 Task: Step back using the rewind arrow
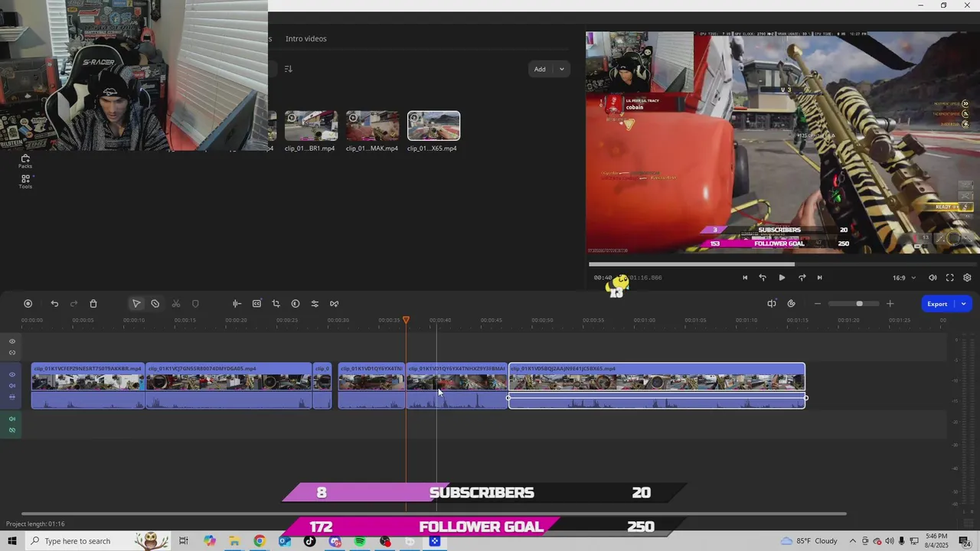point(763,278)
